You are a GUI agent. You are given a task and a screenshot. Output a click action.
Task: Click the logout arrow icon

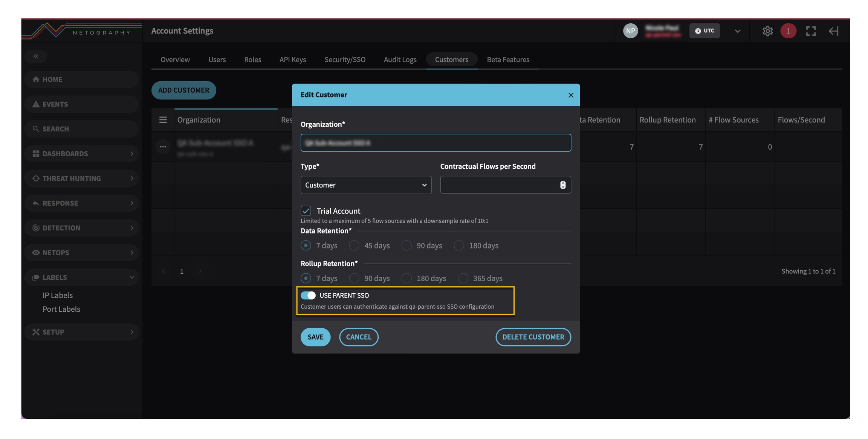pos(833,31)
